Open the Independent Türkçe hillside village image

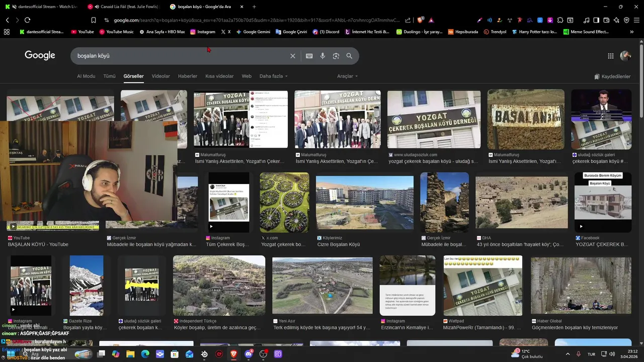pyautogui.click(x=219, y=286)
